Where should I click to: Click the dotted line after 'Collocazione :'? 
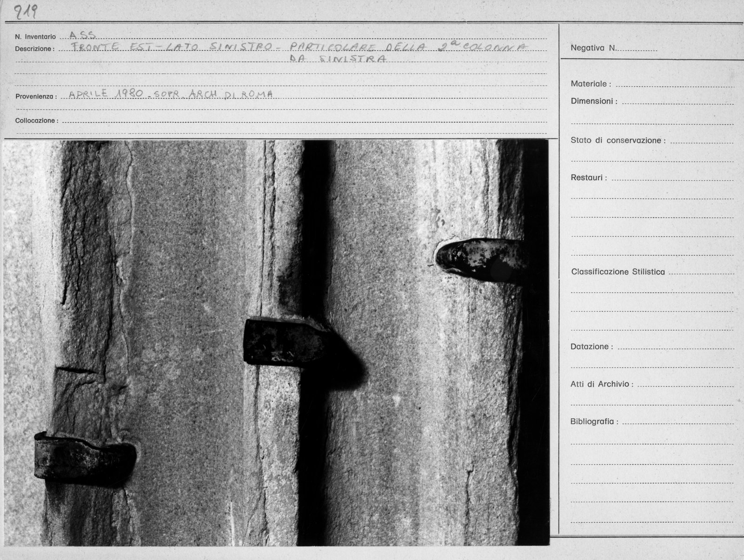(305, 122)
